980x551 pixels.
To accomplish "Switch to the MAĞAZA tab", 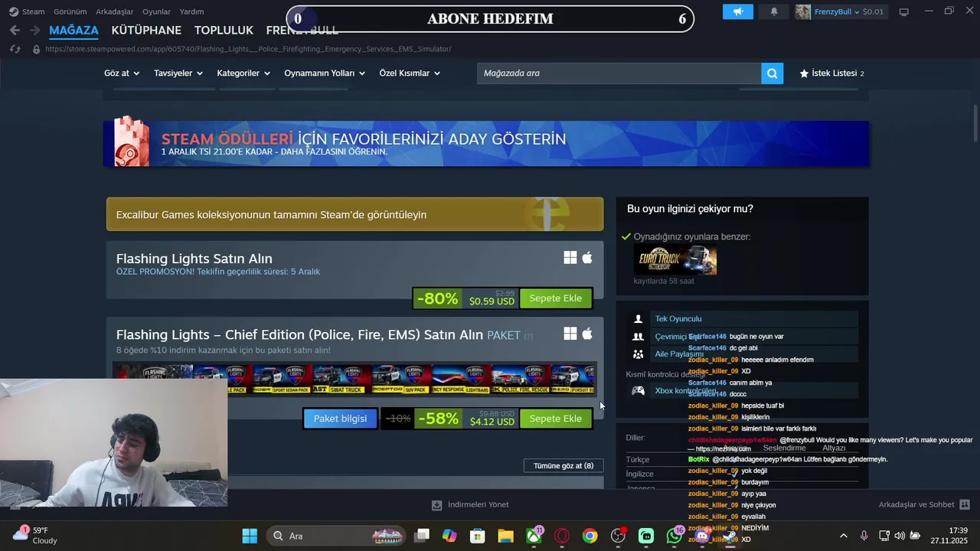I will click(73, 31).
